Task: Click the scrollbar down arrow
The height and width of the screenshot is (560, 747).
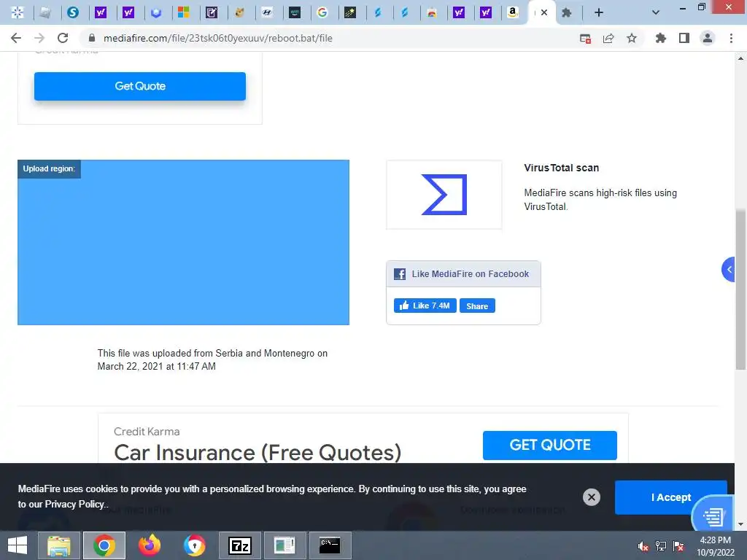Action: [740, 524]
